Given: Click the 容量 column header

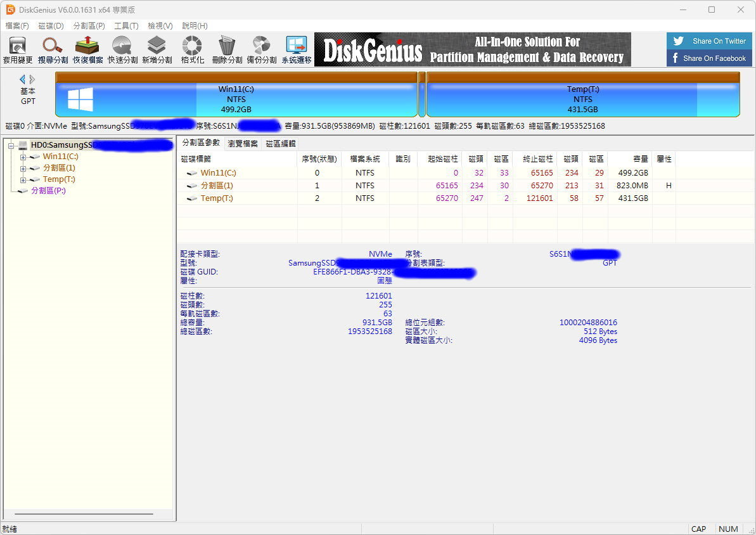Looking at the screenshot, I should click(630, 158).
